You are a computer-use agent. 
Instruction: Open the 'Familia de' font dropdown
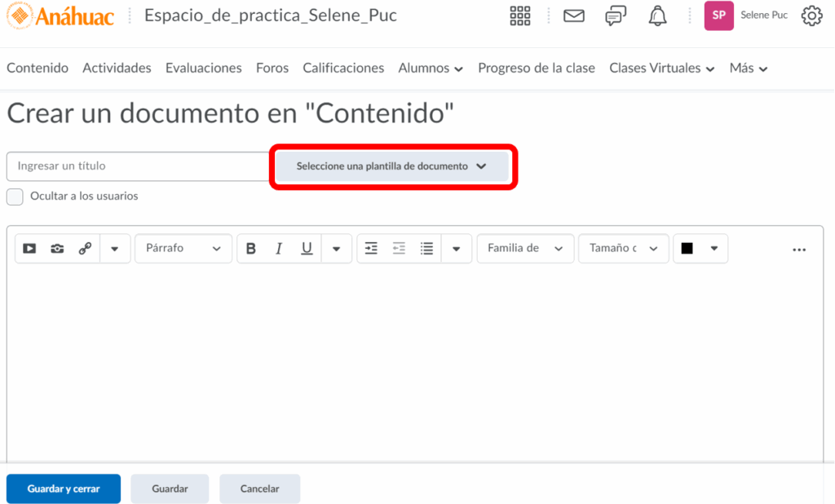tap(525, 249)
